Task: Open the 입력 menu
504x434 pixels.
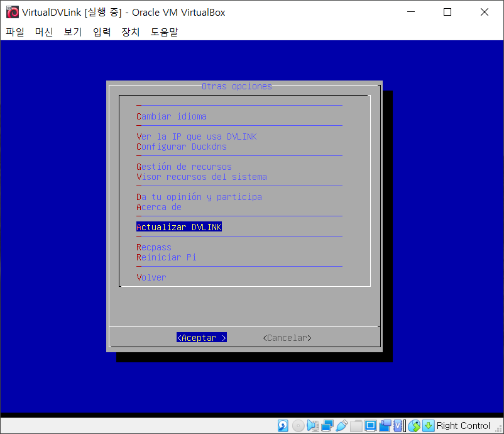Action: tap(102, 32)
